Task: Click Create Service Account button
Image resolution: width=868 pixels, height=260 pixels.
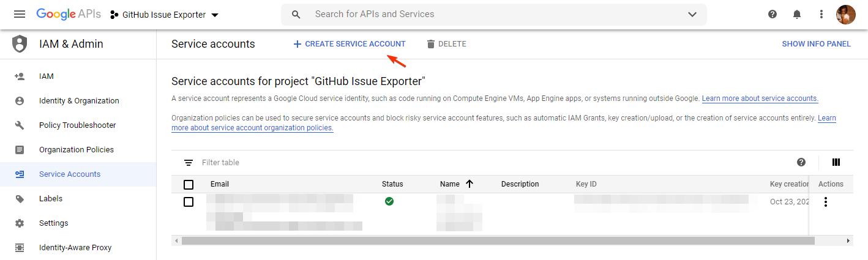Action: tap(349, 44)
